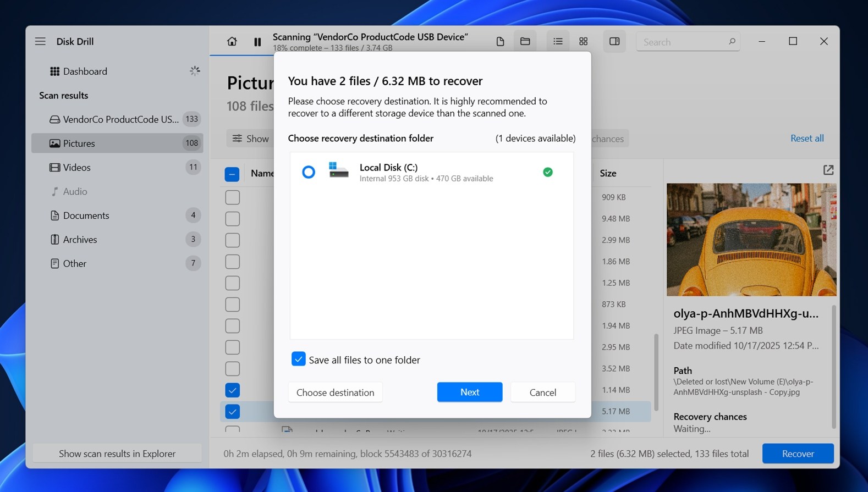The image size is (868, 492).
Task: Open the hamburger menu
Action: tap(40, 41)
